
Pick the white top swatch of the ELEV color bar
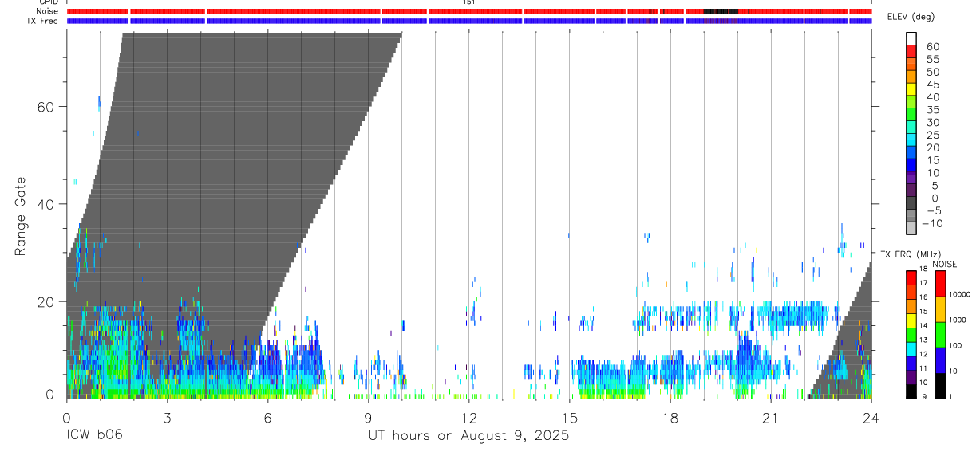click(x=912, y=38)
